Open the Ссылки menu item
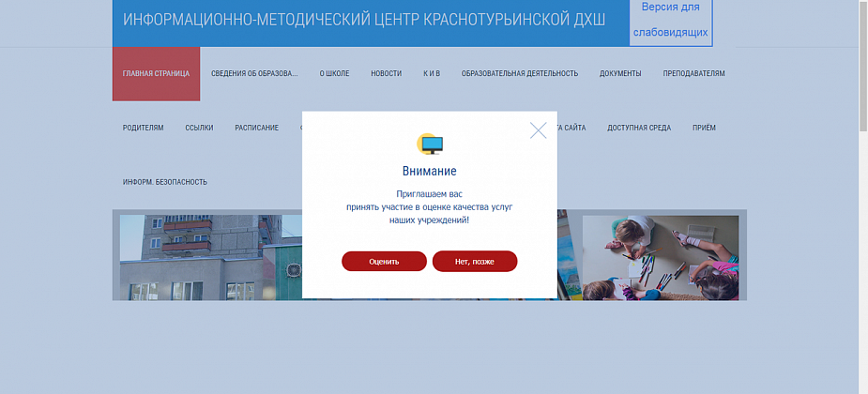The width and height of the screenshot is (868, 394). coord(199,128)
